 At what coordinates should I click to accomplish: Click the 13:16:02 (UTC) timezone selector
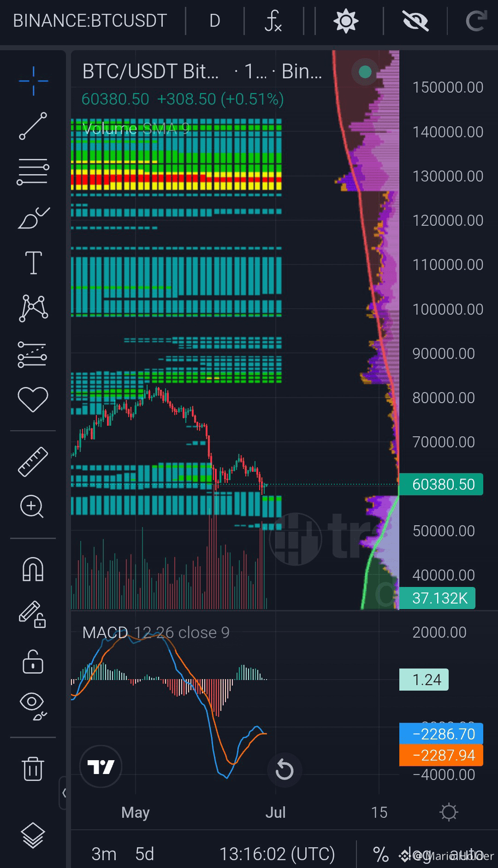click(277, 854)
